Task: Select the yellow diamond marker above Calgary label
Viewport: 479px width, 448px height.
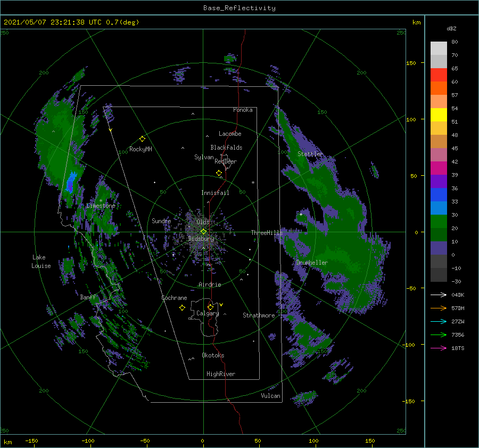Action: (210, 307)
